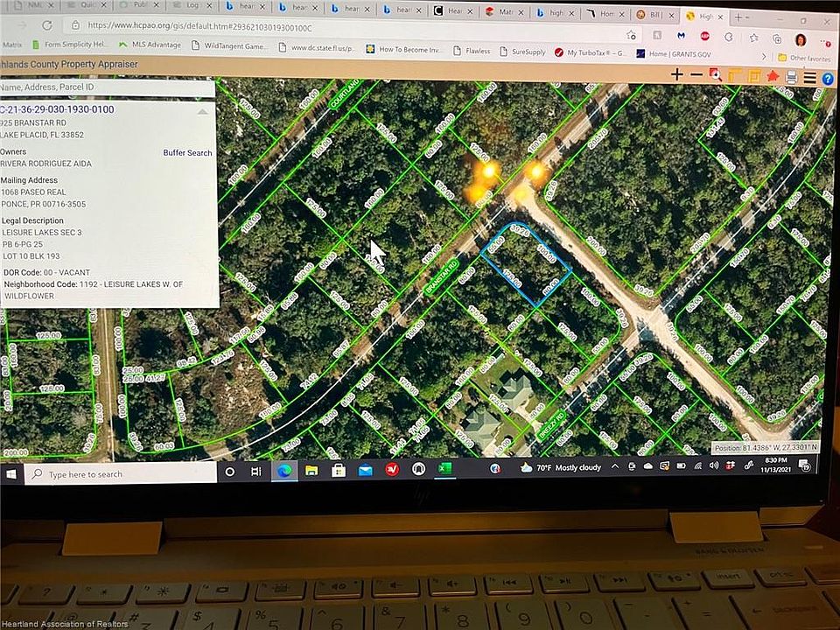The image size is (840, 630).
Task: Select the yellow square selection tool
Action: [753, 76]
